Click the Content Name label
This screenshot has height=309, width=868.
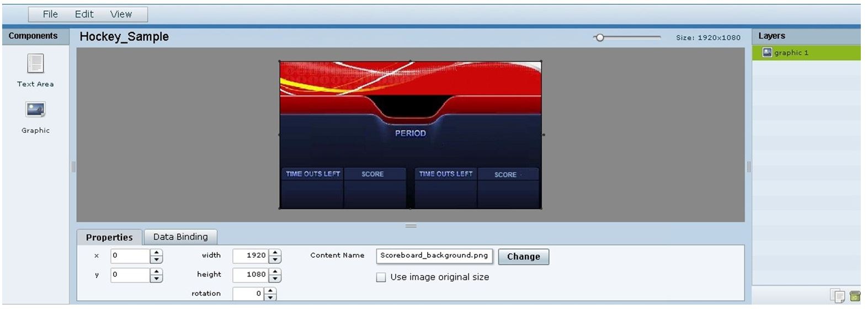(x=337, y=255)
